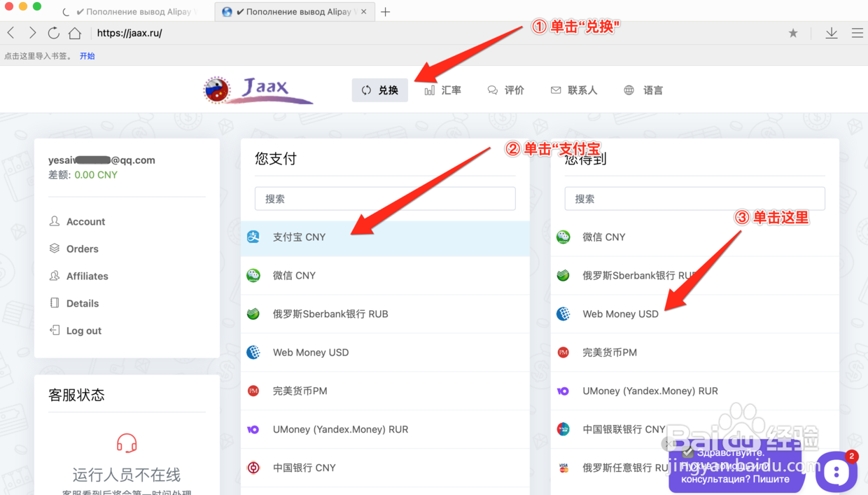Go back with the browser back arrow
This screenshot has width=868, height=495.
tap(11, 33)
